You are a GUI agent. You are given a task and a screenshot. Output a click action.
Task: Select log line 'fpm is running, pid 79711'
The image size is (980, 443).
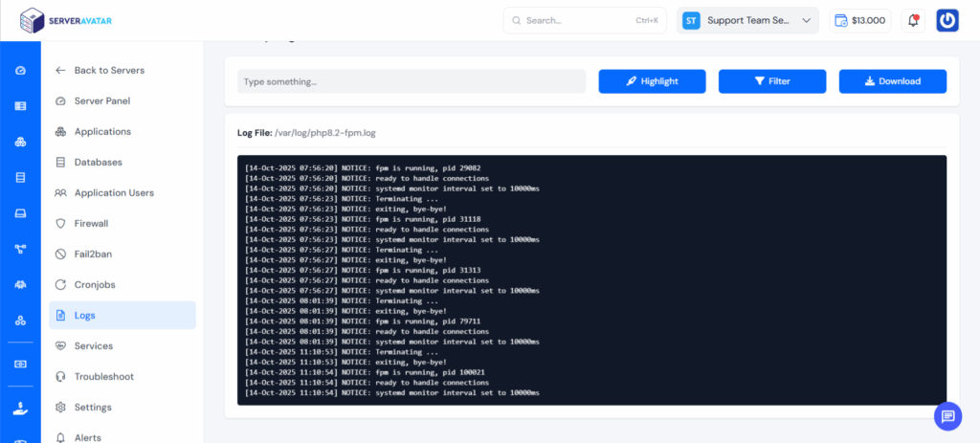(x=363, y=321)
